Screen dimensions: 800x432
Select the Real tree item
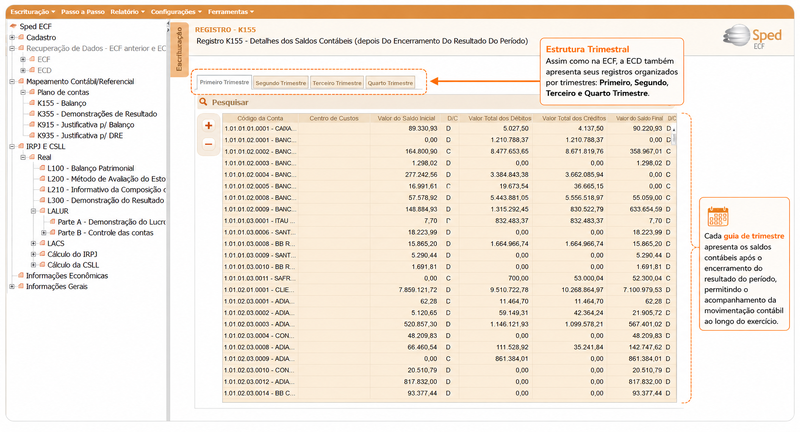pos(44,157)
